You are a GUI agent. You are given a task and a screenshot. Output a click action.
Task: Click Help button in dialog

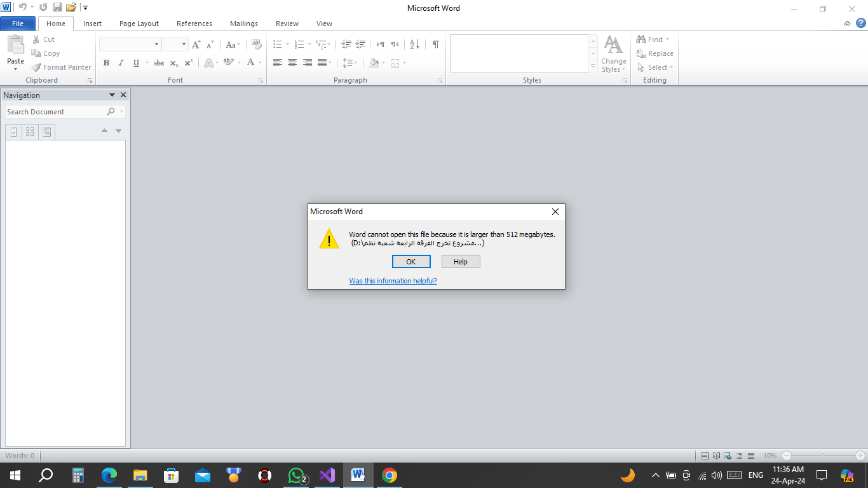click(x=461, y=262)
